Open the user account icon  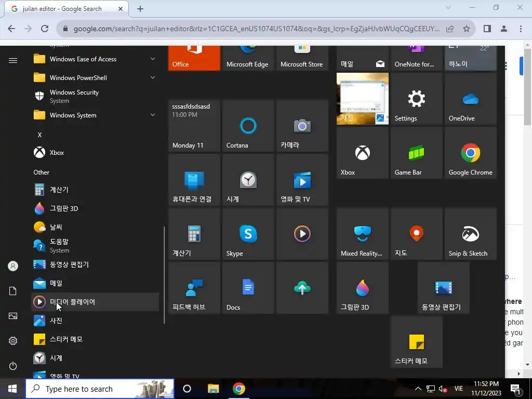coord(13,266)
